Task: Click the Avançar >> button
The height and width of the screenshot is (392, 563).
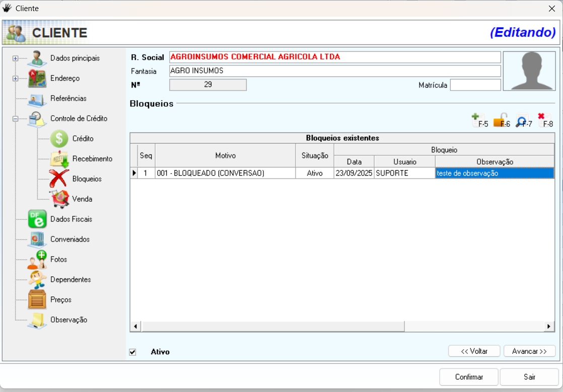Action: [x=529, y=351]
